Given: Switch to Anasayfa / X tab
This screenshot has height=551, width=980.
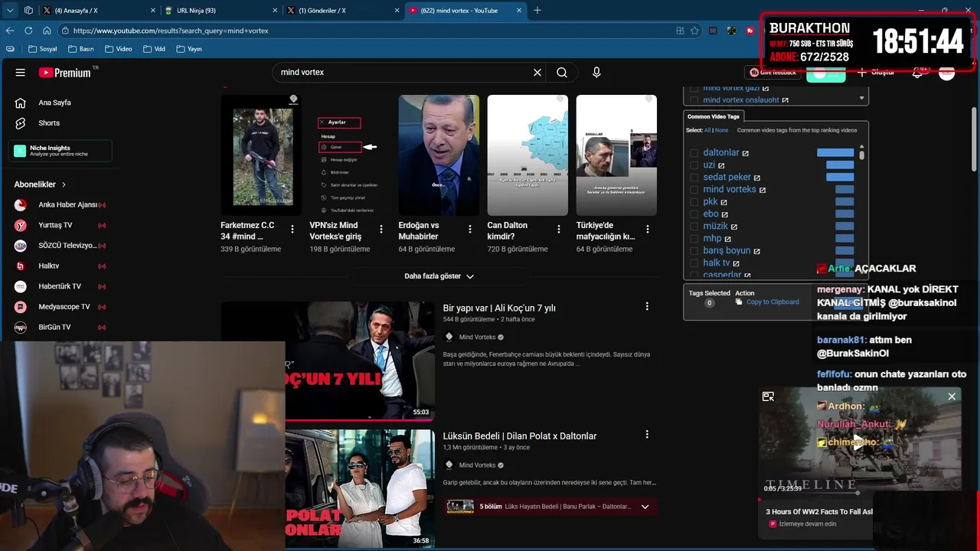Looking at the screenshot, I should click(98, 11).
